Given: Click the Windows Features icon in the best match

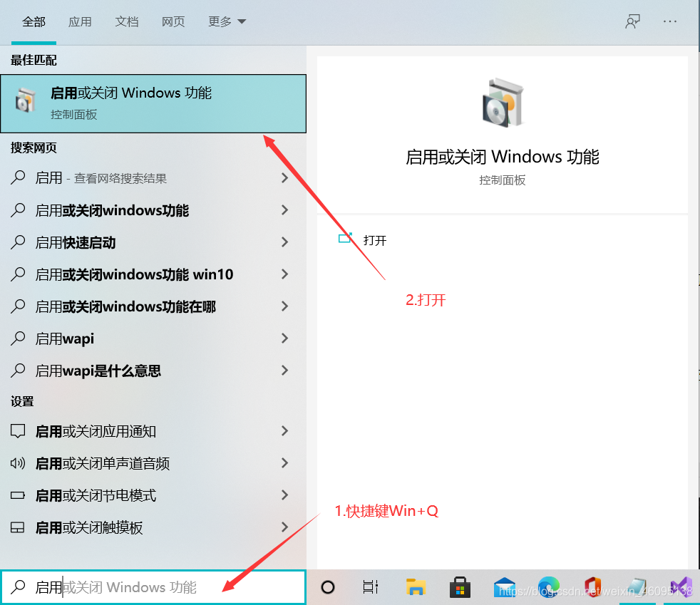Looking at the screenshot, I should pyautogui.click(x=25, y=100).
